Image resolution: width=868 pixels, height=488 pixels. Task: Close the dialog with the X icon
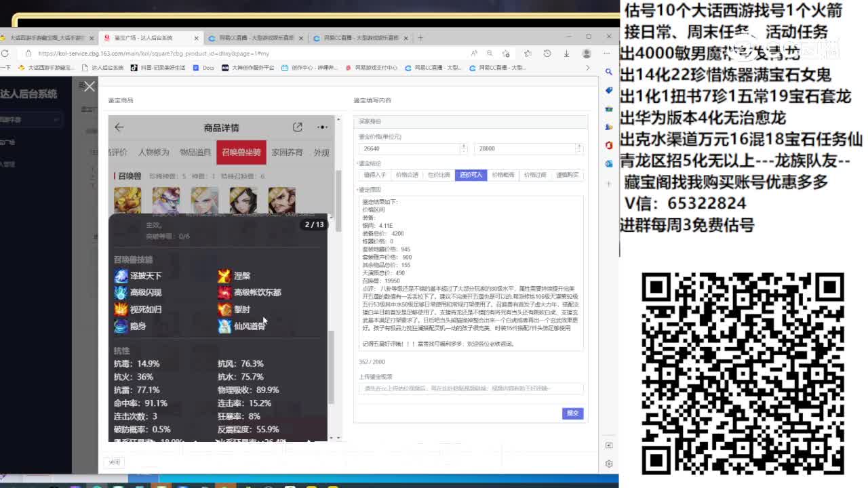coord(90,86)
